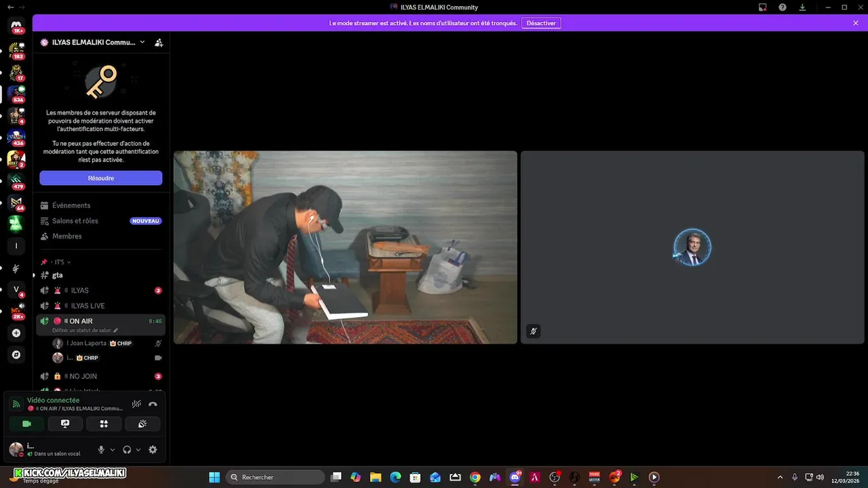Join the ILYAS LIVE voice channel
This screenshot has height=488, width=868.
tap(100, 306)
